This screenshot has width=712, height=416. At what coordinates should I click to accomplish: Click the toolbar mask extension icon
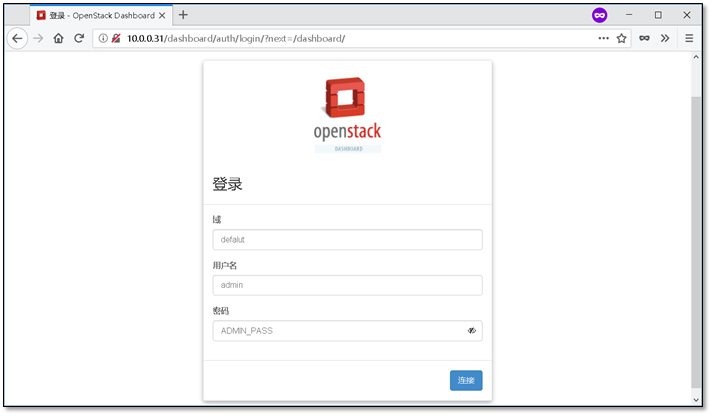coord(644,39)
